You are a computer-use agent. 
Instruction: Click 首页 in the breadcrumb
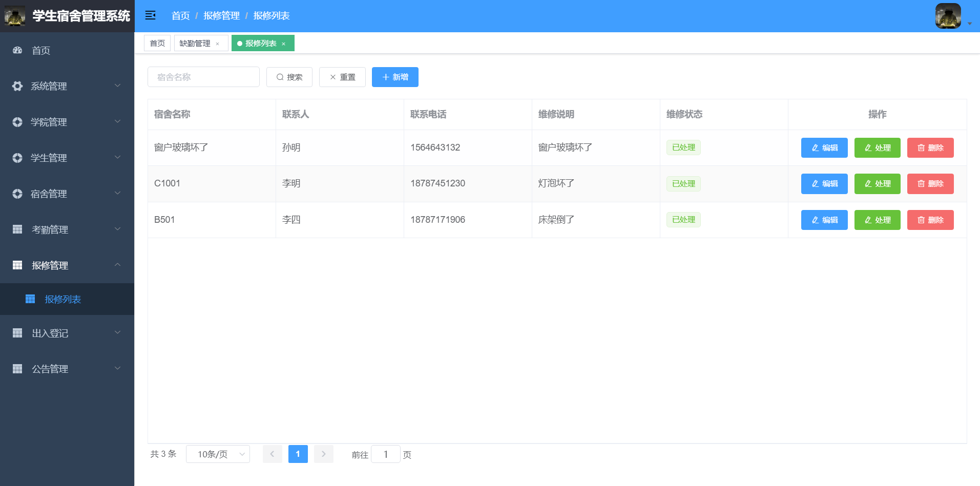click(x=180, y=15)
